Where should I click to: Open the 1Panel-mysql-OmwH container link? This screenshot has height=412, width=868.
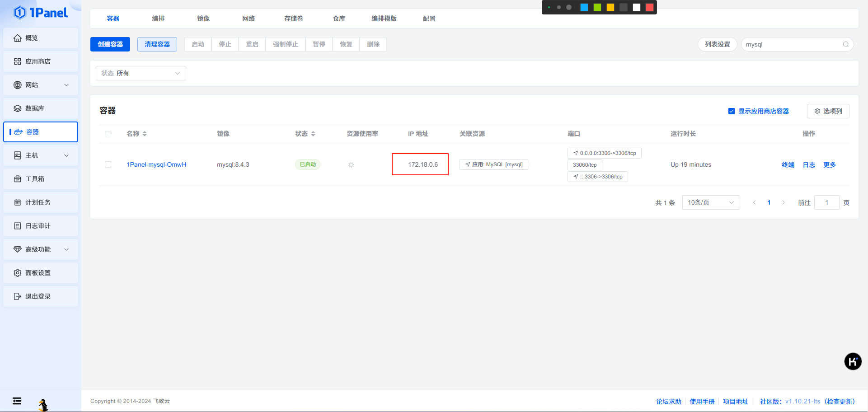[x=156, y=164]
